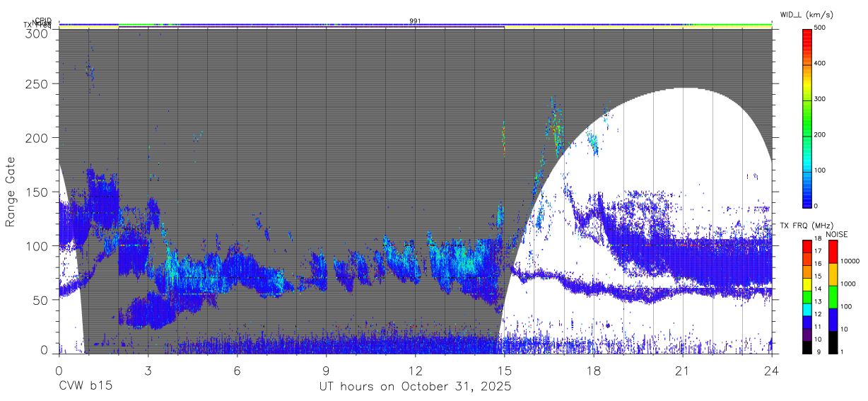The image size is (868, 401).
Task: Click the yellow TX FRQ color segment
Action: click(x=807, y=283)
